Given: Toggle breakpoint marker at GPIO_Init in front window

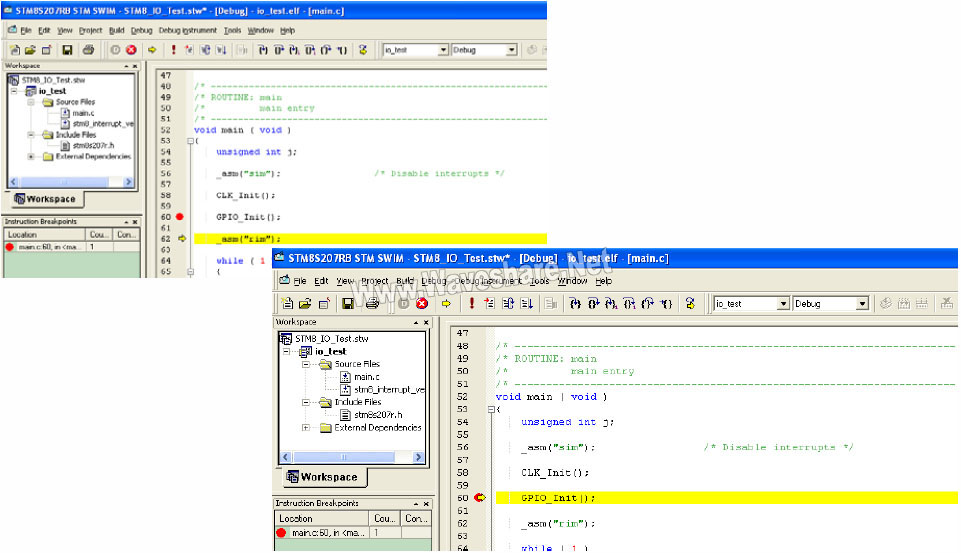Looking at the screenshot, I should click(479, 498).
